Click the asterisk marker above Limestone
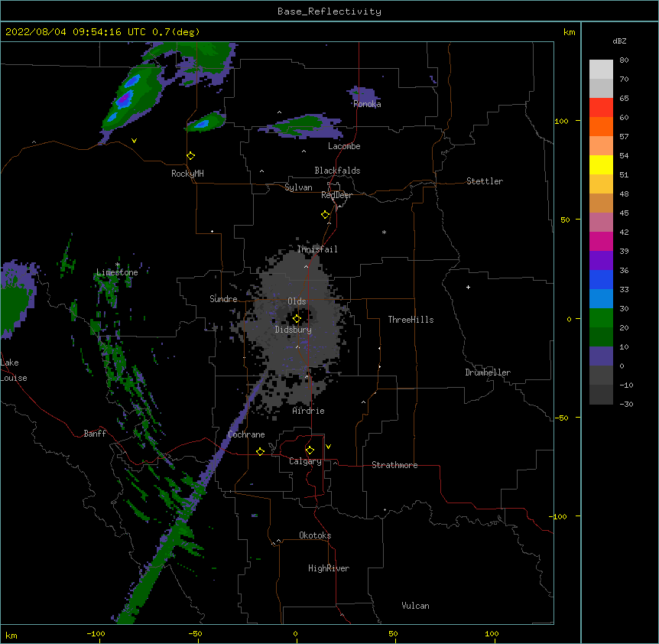 point(118,265)
